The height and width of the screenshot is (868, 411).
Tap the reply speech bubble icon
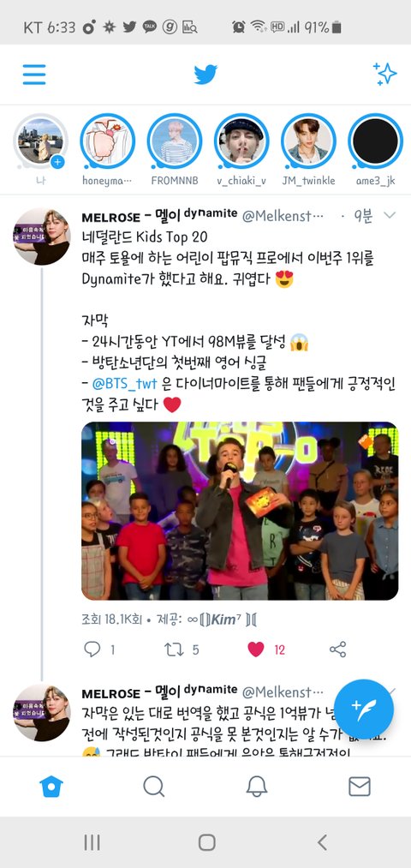coord(92,649)
